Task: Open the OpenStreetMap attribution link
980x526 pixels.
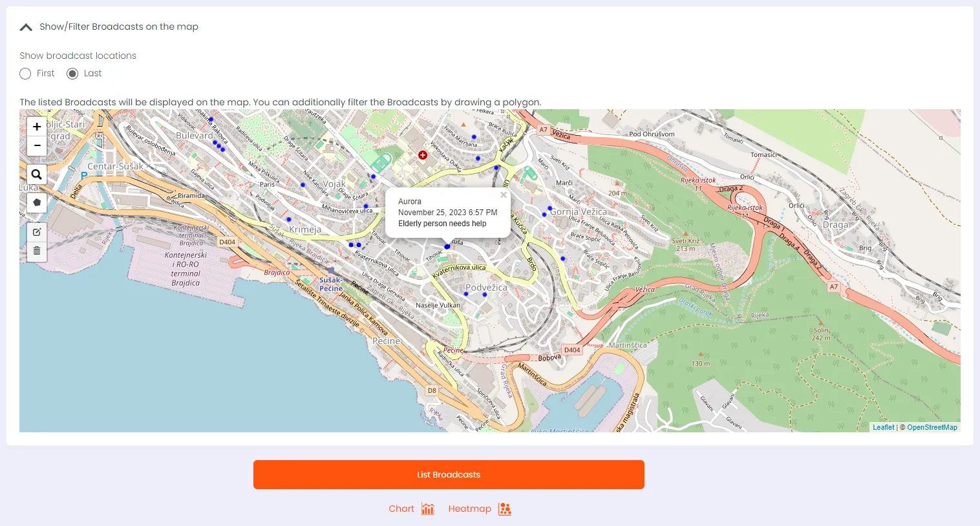Action: click(932, 427)
